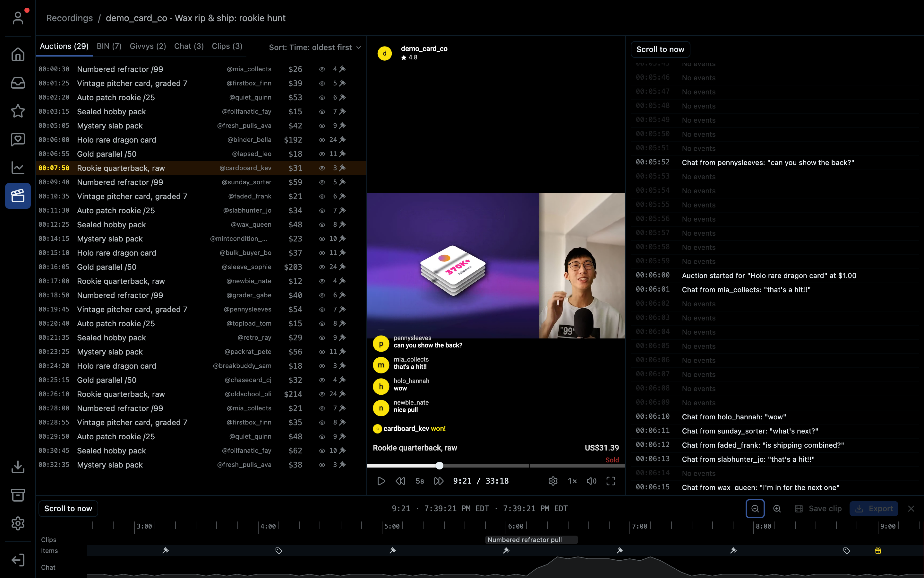The width and height of the screenshot is (924, 578).
Task: Open the recordings clapperboard sidebar icon
Action: pyautogui.click(x=18, y=196)
